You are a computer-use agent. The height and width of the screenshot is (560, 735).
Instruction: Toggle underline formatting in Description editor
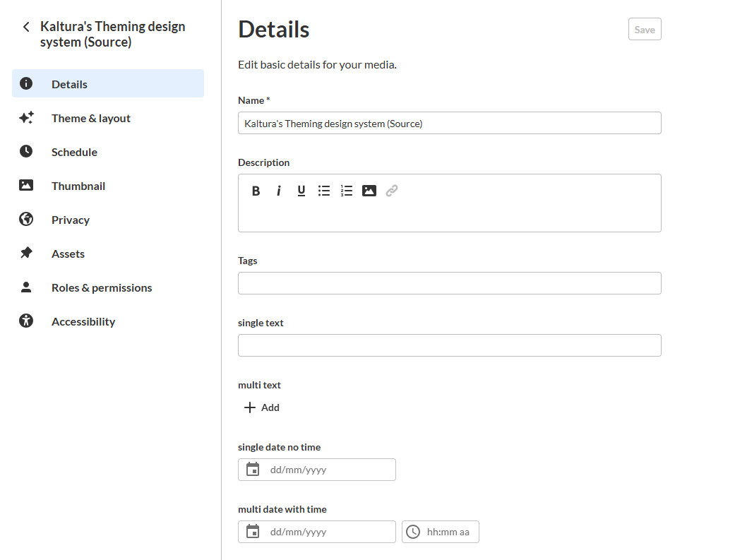coord(301,191)
